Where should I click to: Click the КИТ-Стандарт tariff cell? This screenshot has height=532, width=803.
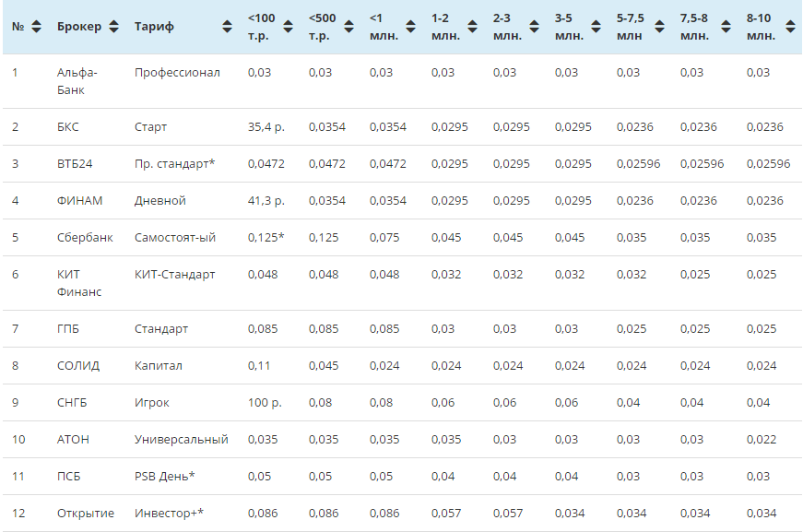click(174, 275)
